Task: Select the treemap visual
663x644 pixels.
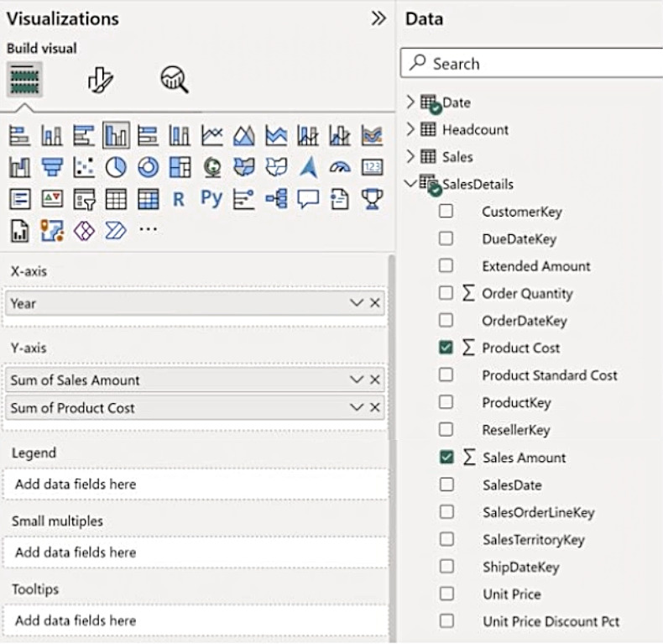Action: coord(180,167)
